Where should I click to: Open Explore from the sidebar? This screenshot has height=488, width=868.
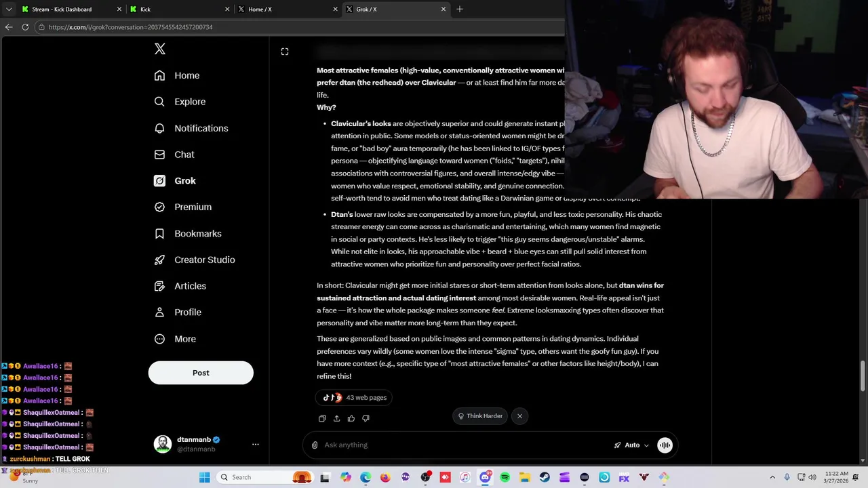pos(180,102)
